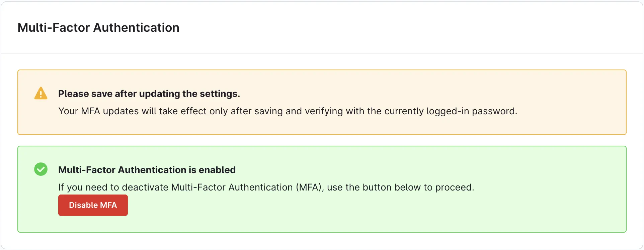Click the word "deactivate" in the green banner
Viewport: 644px width, 250px height.
coord(145,187)
